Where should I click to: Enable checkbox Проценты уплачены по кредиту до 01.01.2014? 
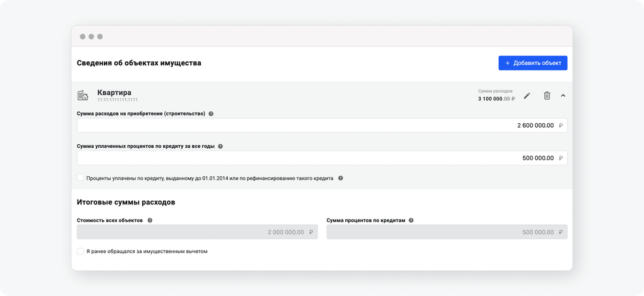coord(80,177)
